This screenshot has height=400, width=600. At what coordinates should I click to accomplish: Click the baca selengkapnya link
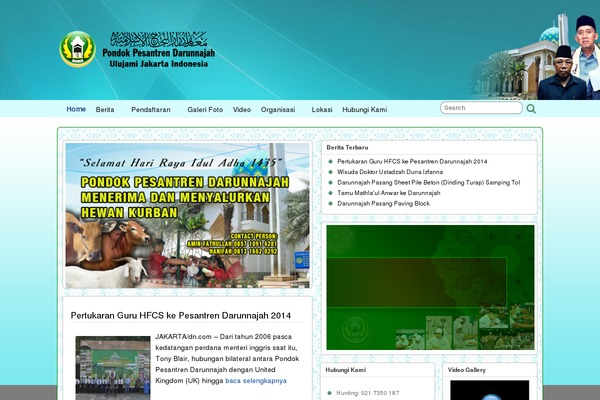(x=256, y=380)
